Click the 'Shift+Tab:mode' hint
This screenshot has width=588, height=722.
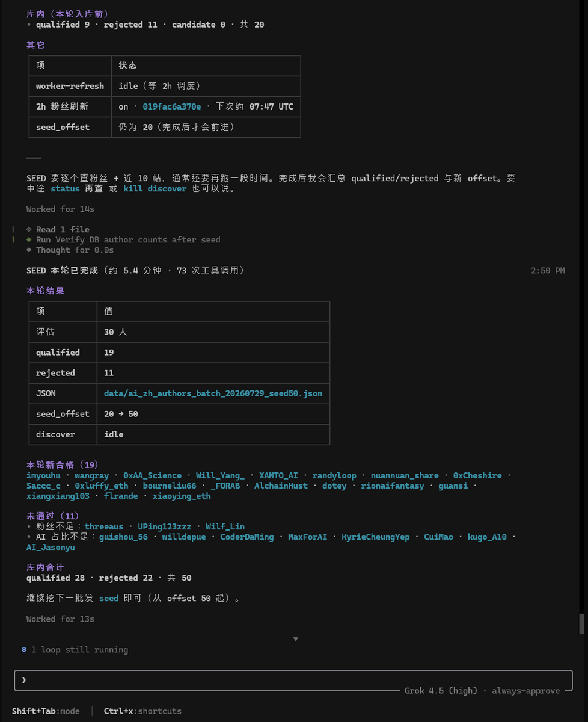click(x=46, y=711)
